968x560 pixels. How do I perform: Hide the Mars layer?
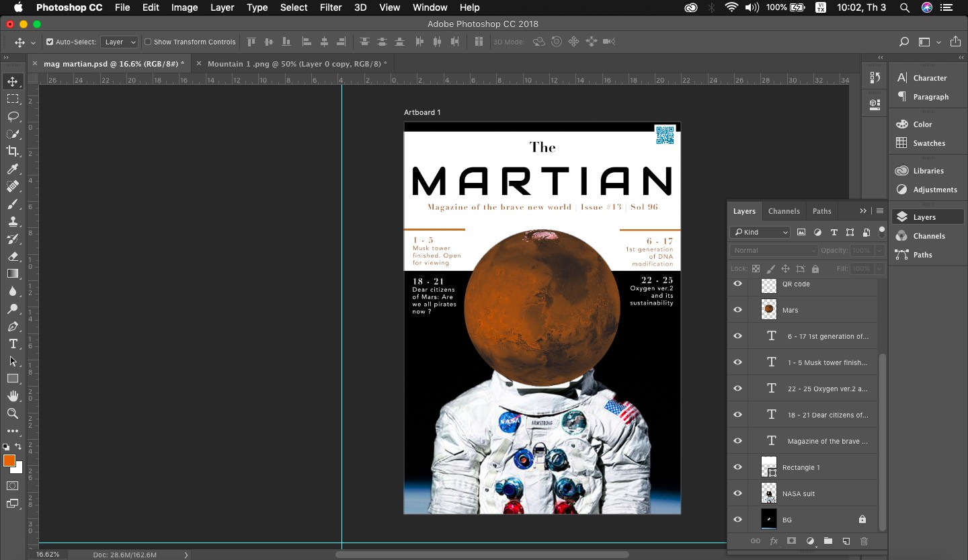pos(737,310)
